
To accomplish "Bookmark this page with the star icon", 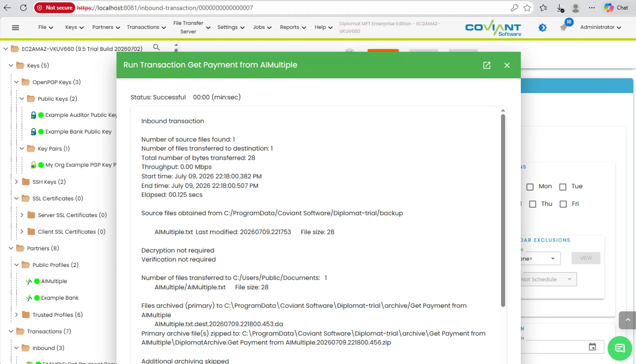I will click(x=527, y=8).
